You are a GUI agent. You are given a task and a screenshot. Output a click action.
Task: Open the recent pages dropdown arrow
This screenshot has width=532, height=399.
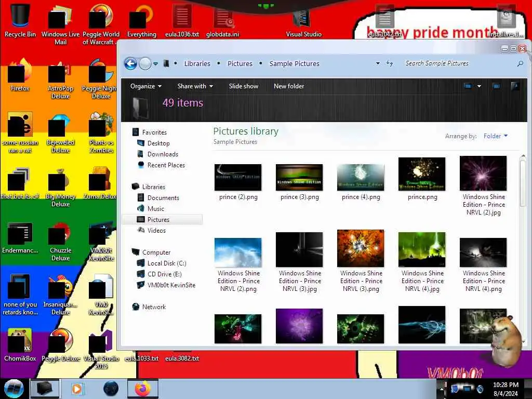coord(155,64)
